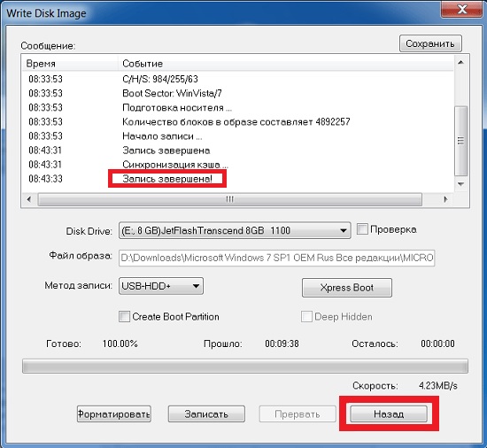The height and width of the screenshot is (448, 487).
Task: Click the horizontal scroll right arrow
Action: (446, 199)
